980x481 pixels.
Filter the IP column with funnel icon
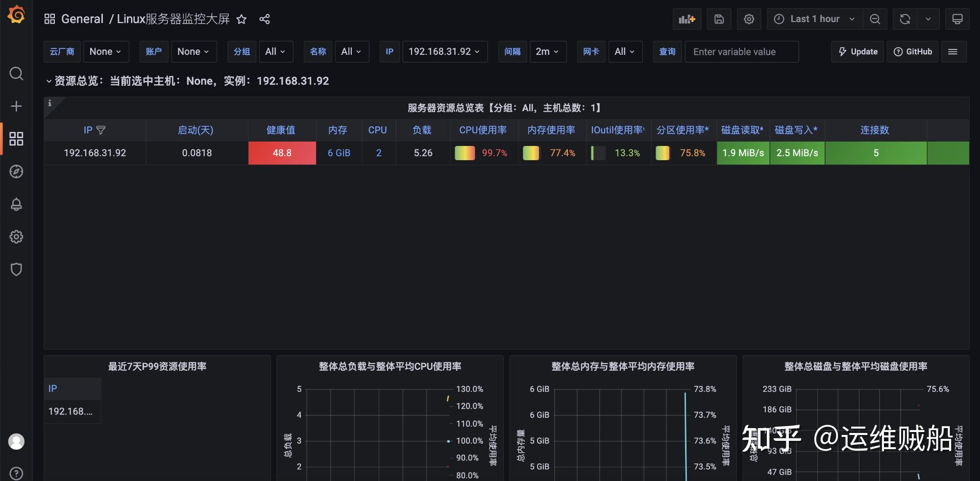tap(101, 130)
